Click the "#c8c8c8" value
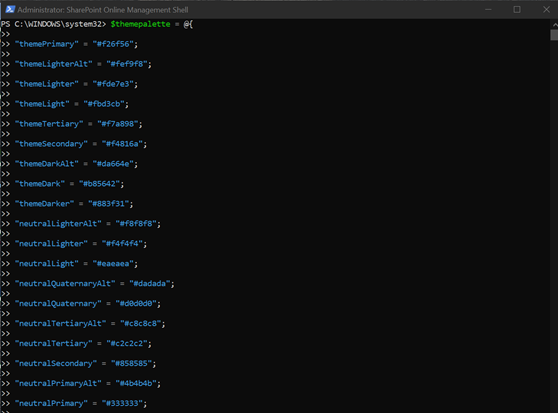Screen dimensions: 558x413 coord(141,323)
